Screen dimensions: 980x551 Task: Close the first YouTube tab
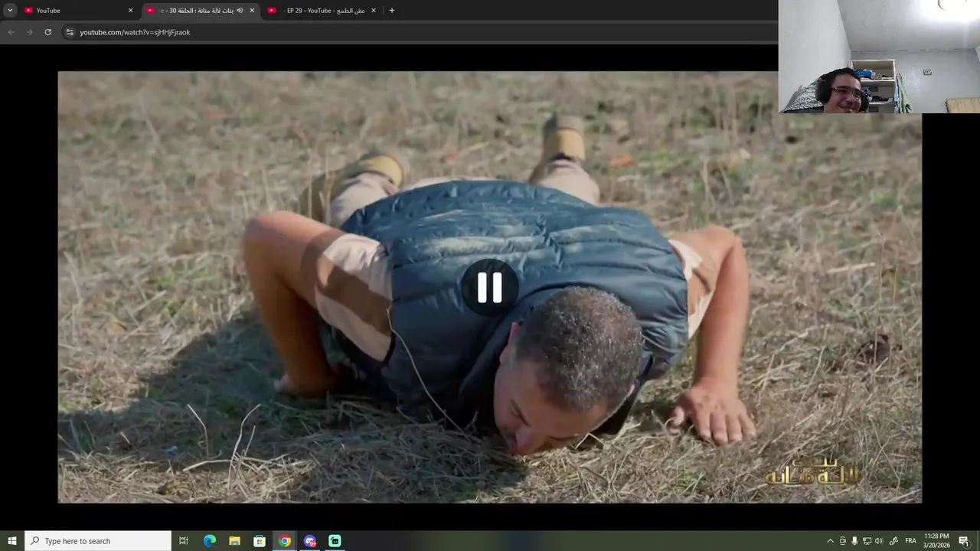point(130,11)
